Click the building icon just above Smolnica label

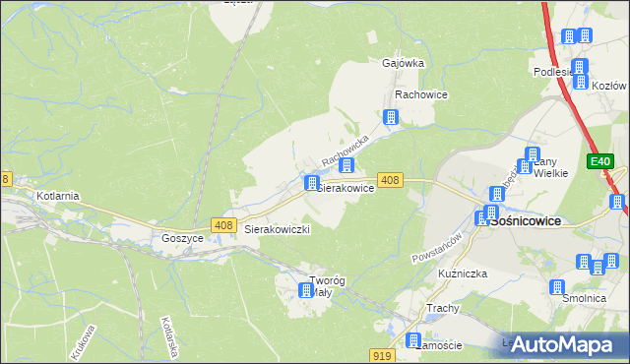click(x=557, y=287)
